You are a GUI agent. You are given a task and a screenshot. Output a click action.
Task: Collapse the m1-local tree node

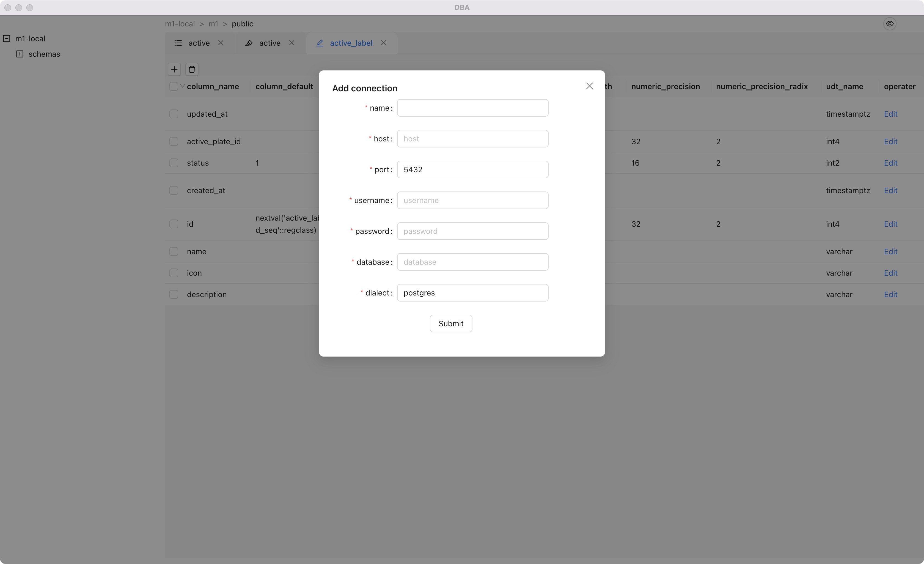pos(7,39)
